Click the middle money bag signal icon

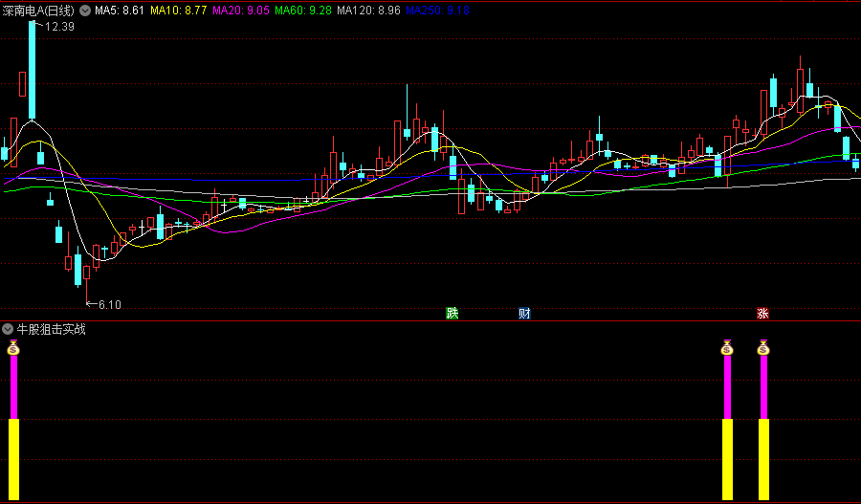coord(726,348)
